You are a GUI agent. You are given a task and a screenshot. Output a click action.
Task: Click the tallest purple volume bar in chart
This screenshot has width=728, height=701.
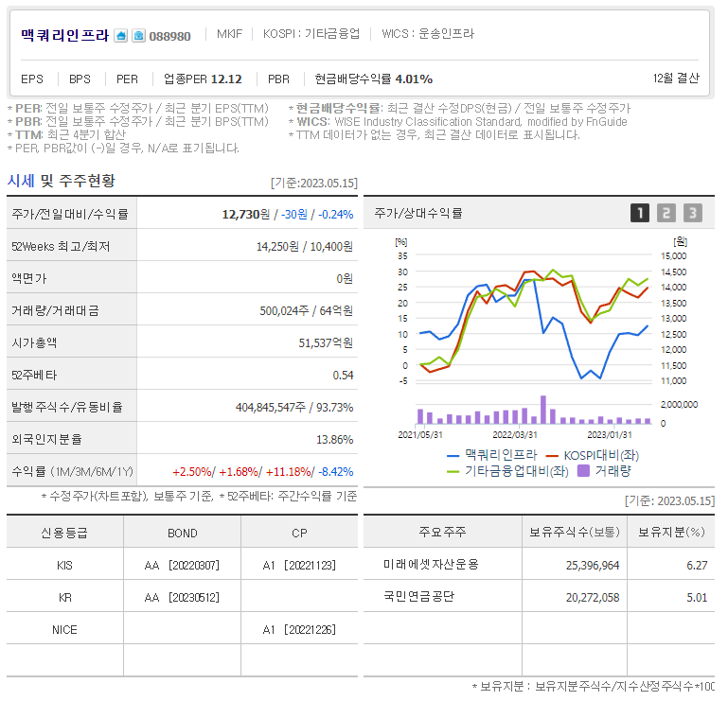(543, 410)
